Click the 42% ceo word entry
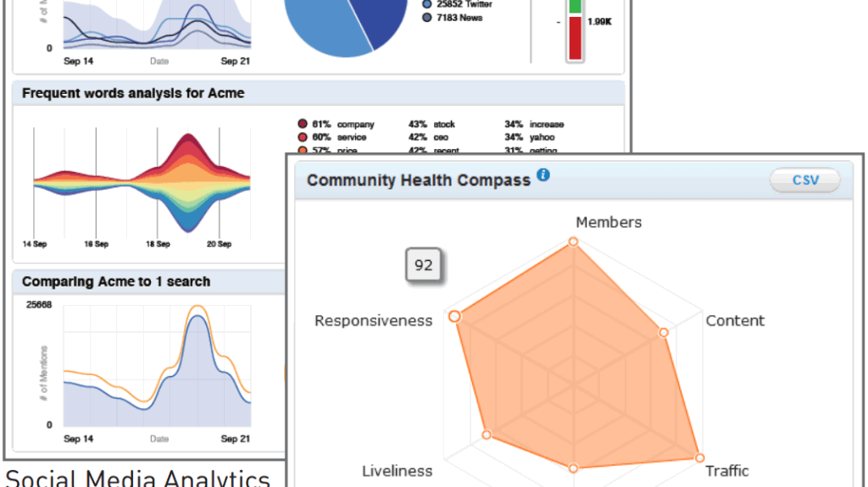This screenshot has height=487, width=868. click(x=428, y=137)
